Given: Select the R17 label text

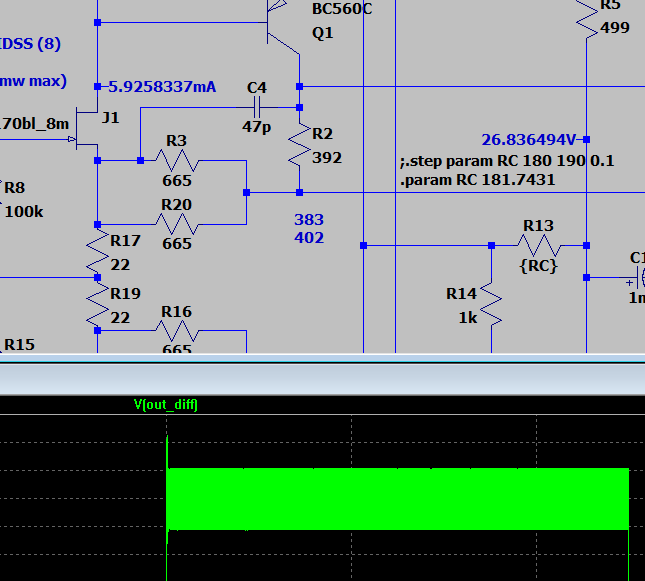Looking at the screenshot, I should pyautogui.click(x=125, y=241).
